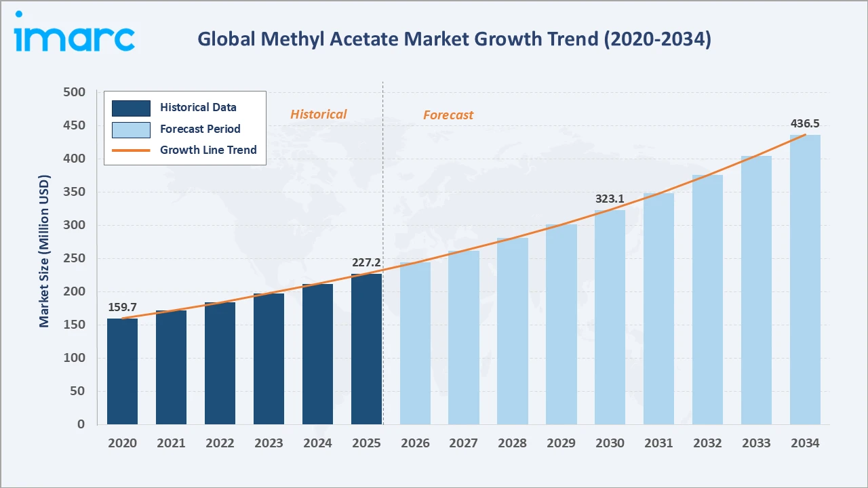The image size is (868, 488).
Task: Click the 350 y-axis tick label
Action: click(x=75, y=192)
